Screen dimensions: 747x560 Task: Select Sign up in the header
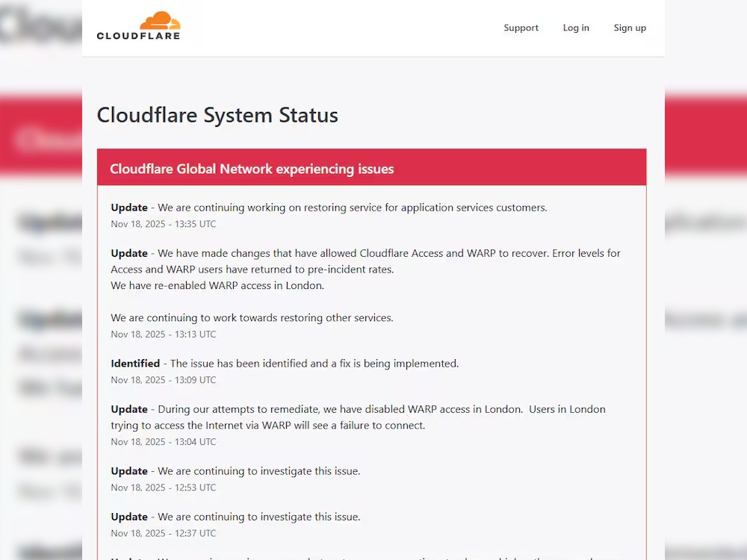click(630, 28)
